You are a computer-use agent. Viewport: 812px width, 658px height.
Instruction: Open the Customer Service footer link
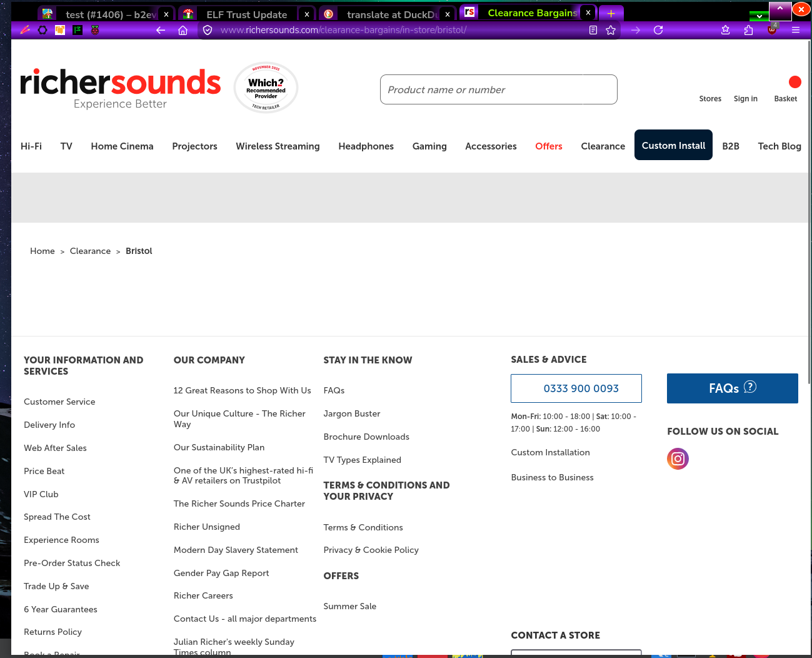coord(59,402)
